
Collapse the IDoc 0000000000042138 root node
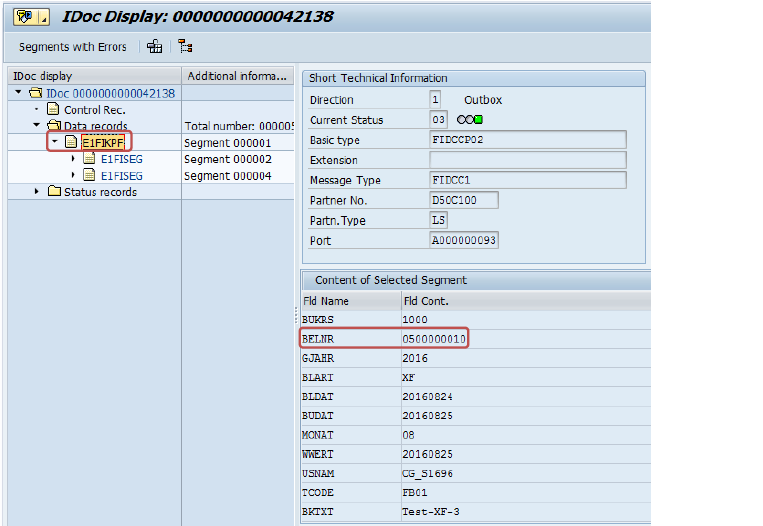[20, 93]
